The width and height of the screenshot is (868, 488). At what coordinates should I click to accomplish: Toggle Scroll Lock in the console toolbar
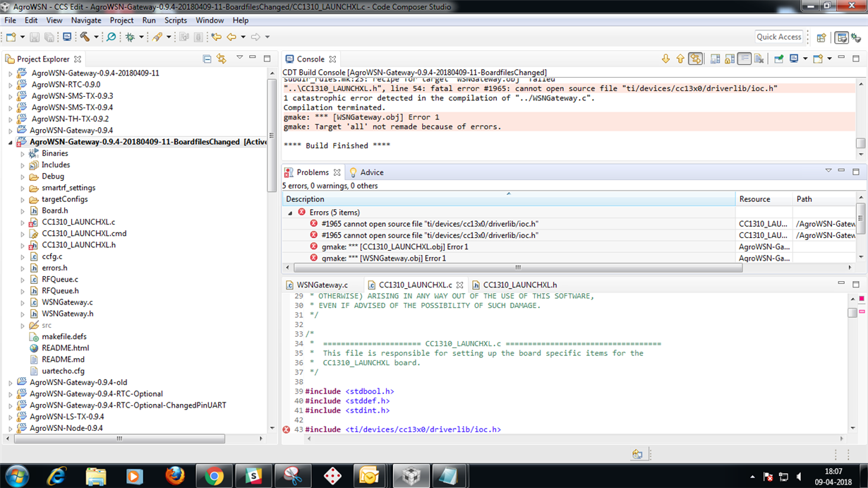pos(729,59)
